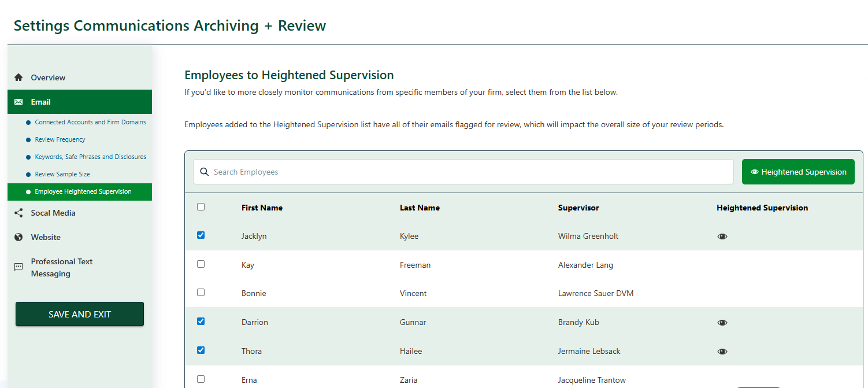Go to Review Frequency settings
Image resolution: width=868 pixels, height=388 pixels.
(60, 139)
